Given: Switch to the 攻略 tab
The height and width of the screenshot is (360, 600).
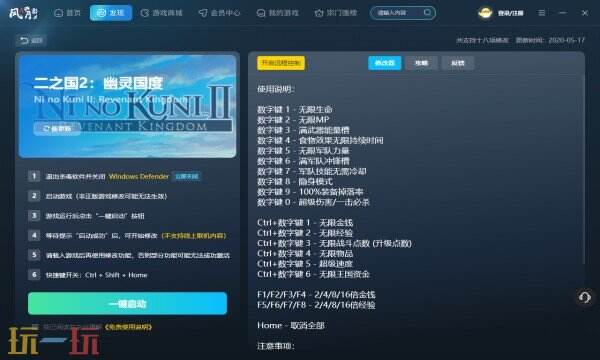Looking at the screenshot, I should coord(421,63).
